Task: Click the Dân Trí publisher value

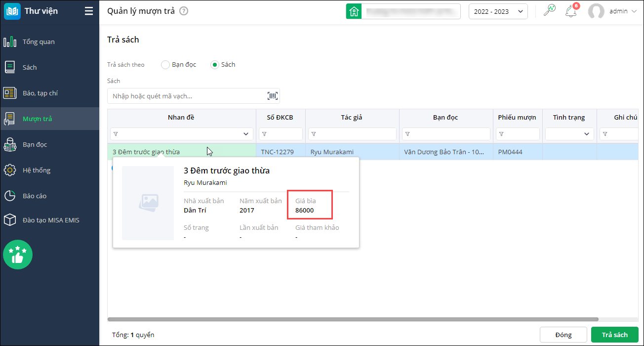Action: 195,210
